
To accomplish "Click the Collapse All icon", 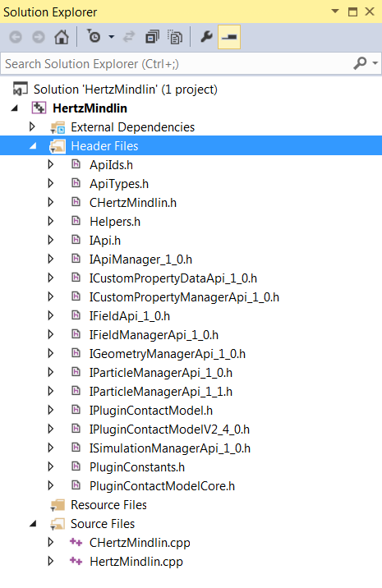I will coord(152,37).
